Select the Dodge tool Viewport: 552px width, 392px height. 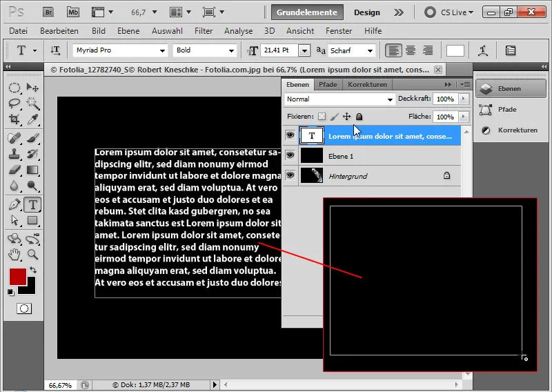(32, 185)
